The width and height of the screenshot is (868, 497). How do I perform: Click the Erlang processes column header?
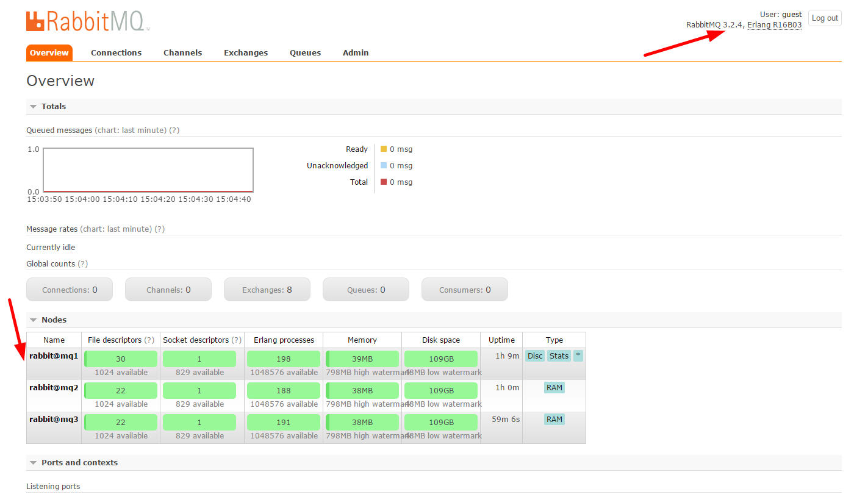click(284, 340)
